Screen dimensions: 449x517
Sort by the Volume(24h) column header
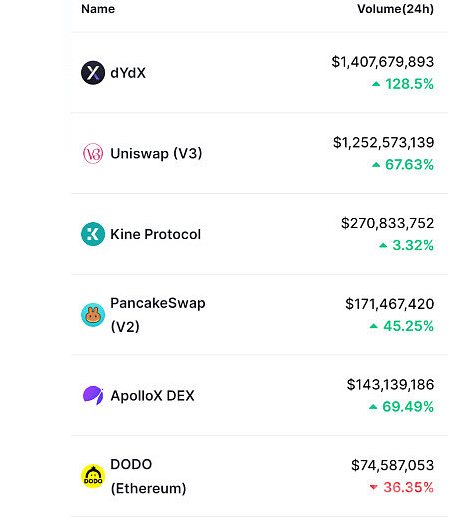(x=396, y=9)
